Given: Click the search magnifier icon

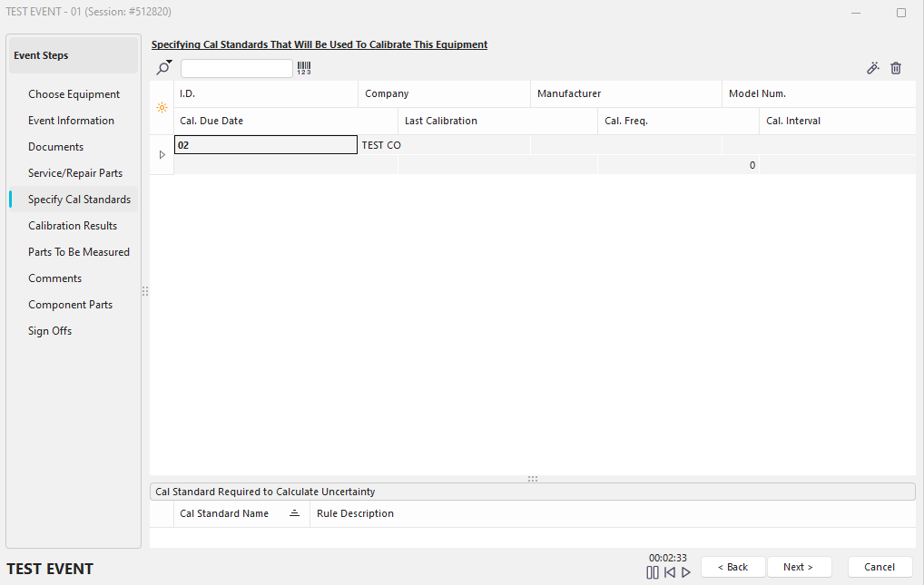Looking at the screenshot, I should coord(162,69).
